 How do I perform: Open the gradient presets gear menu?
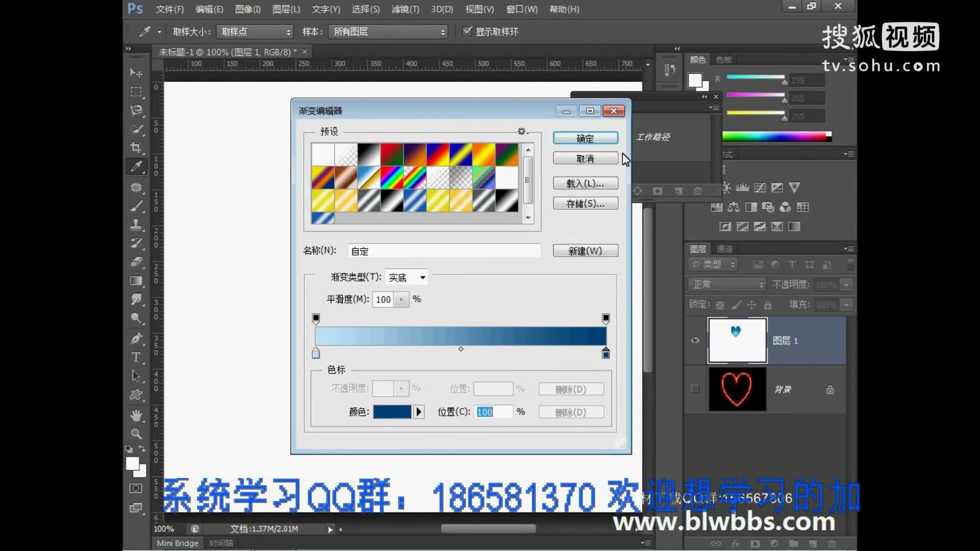522,131
